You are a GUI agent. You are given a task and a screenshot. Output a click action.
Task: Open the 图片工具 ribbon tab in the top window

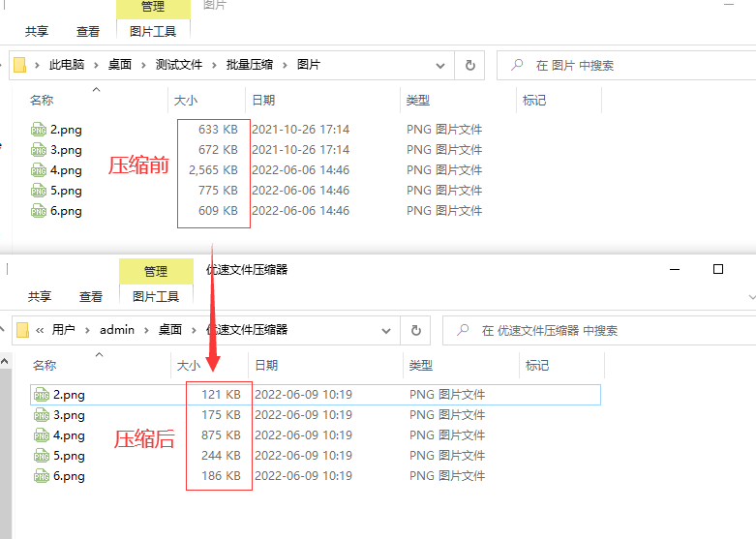(x=153, y=31)
